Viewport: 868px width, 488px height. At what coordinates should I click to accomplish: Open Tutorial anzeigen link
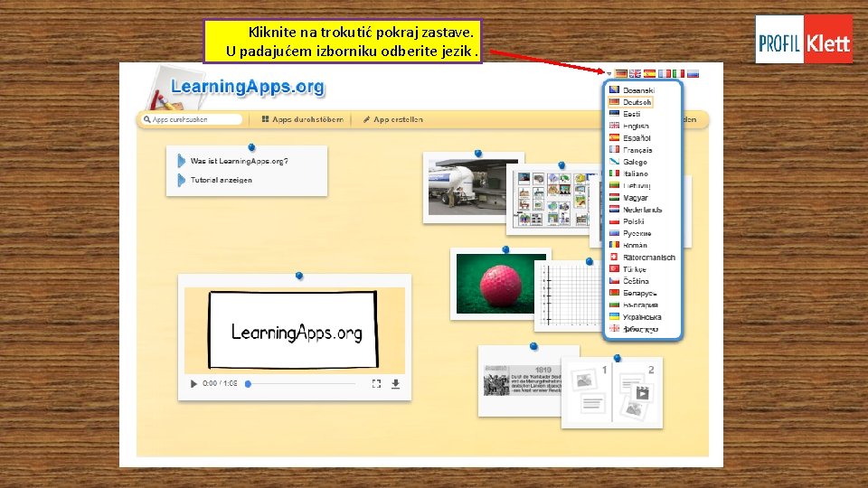[221, 180]
